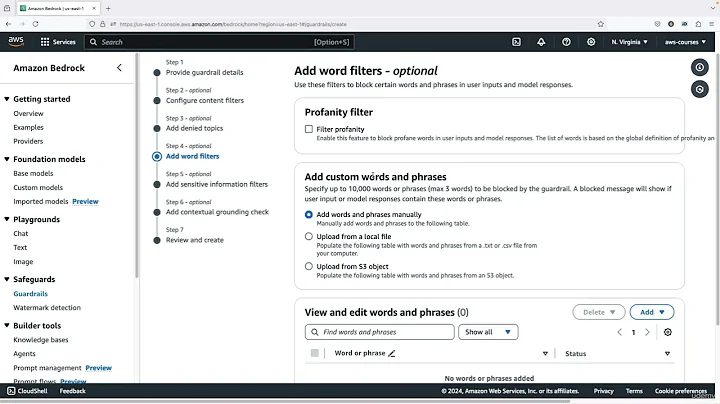Tick the select-all checkbox in table header
Image resolution: width=720 pixels, height=404 pixels.
point(315,353)
